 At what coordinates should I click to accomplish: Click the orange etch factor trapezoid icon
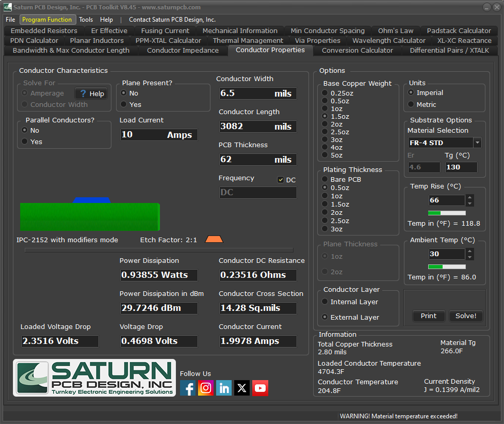214,239
